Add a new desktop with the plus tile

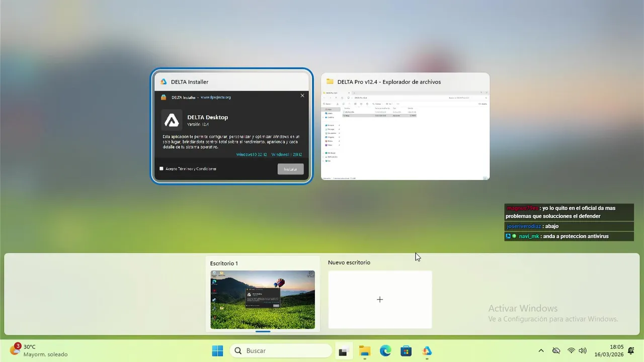[380, 300]
